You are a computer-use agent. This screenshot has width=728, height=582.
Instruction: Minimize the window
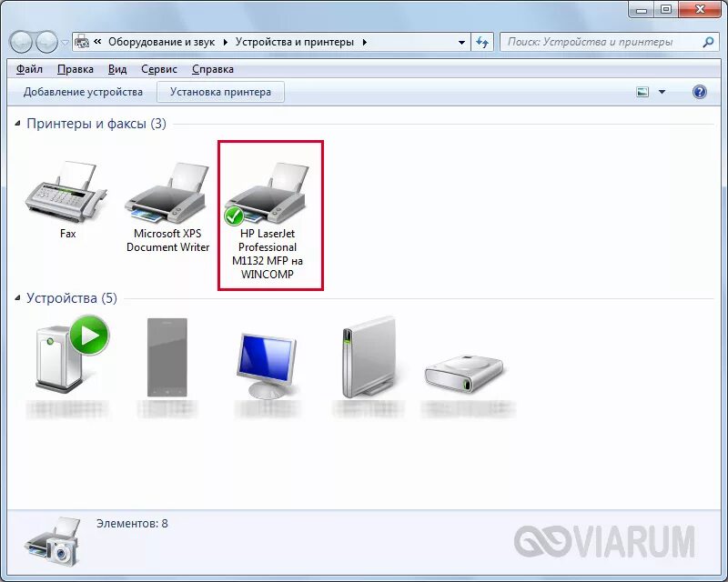click(642, 9)
